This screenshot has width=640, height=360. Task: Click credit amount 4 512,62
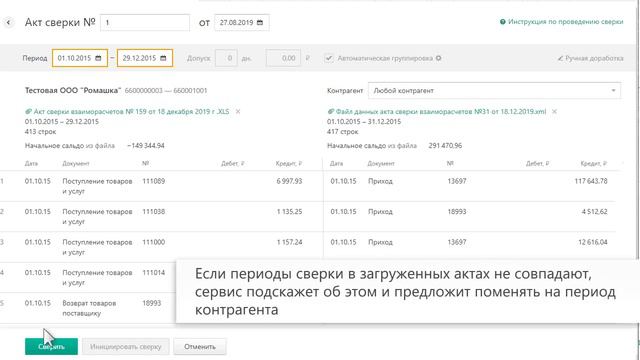pos(595,211)
